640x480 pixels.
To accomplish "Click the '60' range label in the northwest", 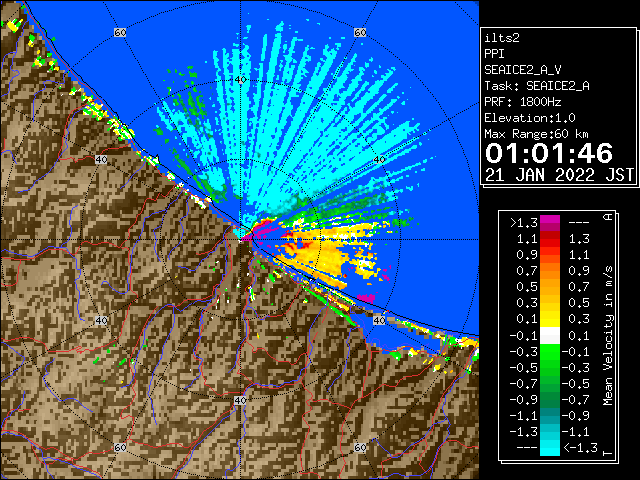I will click(120, 32).
